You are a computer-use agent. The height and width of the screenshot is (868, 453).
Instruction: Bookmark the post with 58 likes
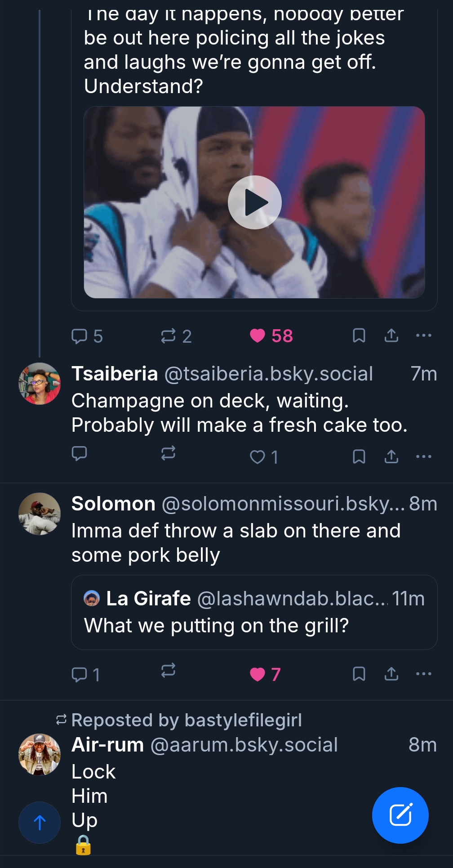pyautogui.click(x=359, y=336)
